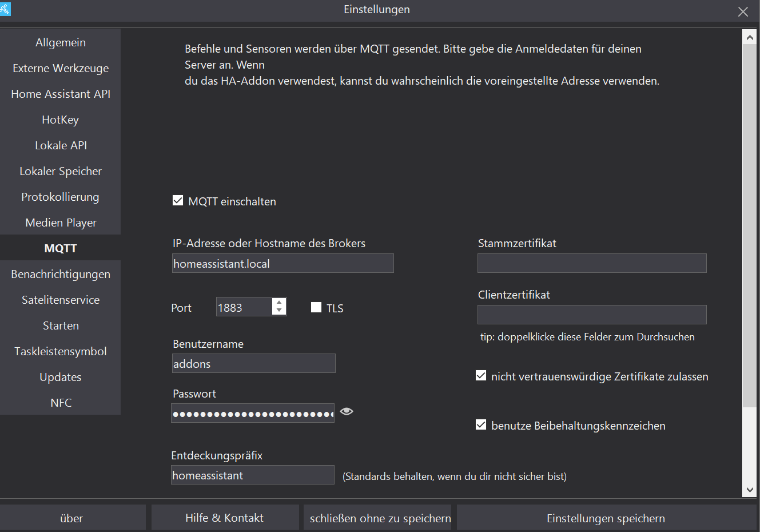Click the Benutzername field 'addons'
The width and height of the screenshot is (760, 532).
254,363
